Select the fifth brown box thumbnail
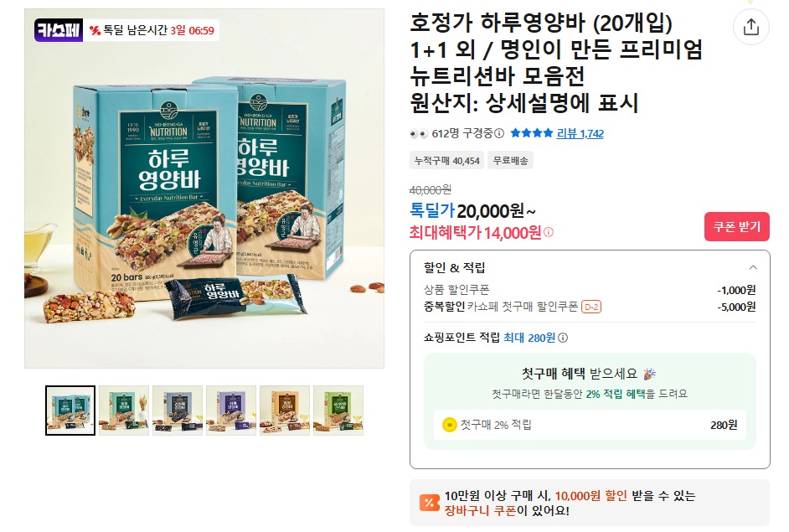Screen dimensions: 789x532 coord(285,411)
